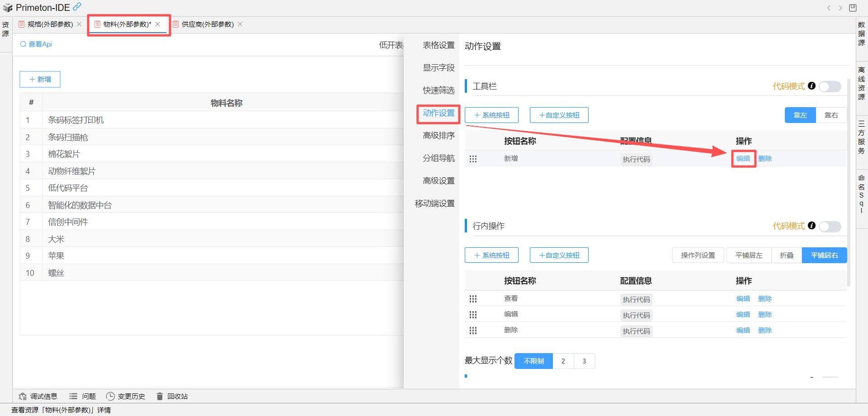Click the link icon beside Primeton-IDE title

click(77, 7)
